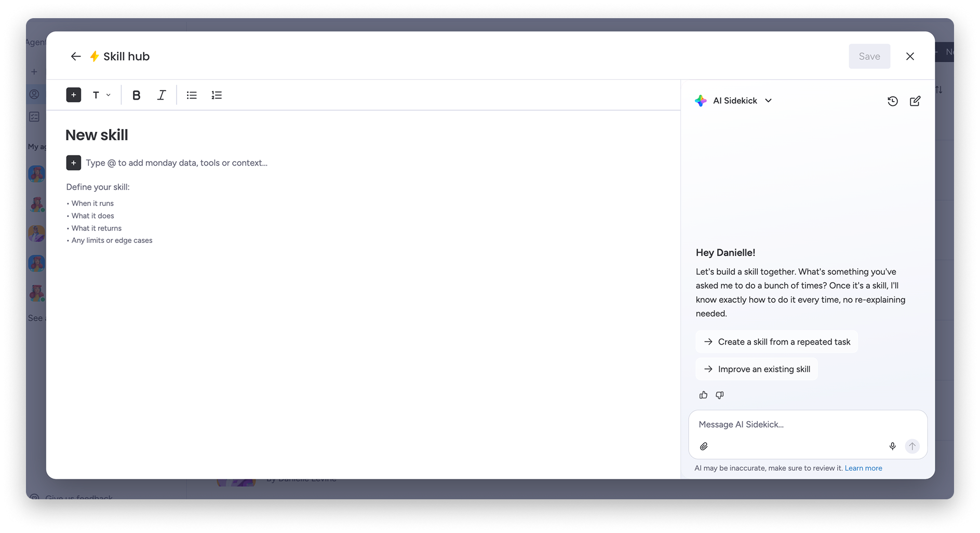Open the 'Learn more' link

[x=863, y=468]
